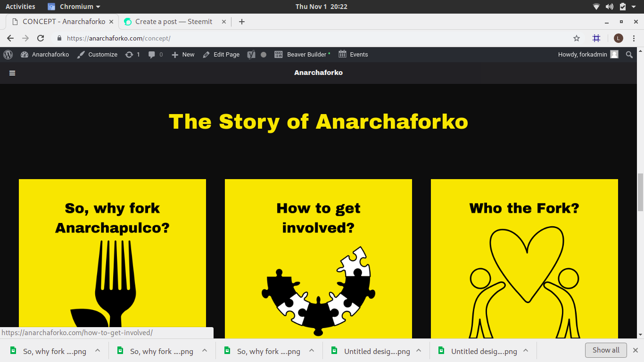Viewport: 644px width, 362px height.
Task: Open the WordPress logo menu
Action: pos(8,55)
